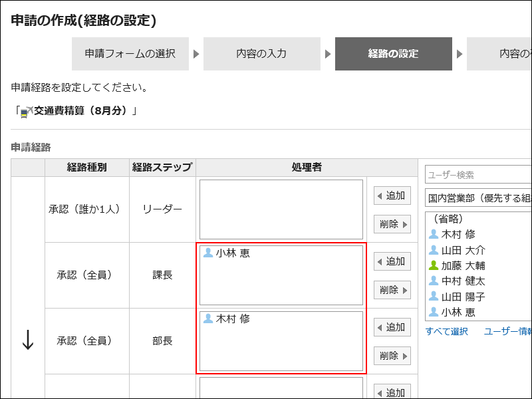
Task: Click 削除 button for リーダー step
Action: [x=392, y=224]
